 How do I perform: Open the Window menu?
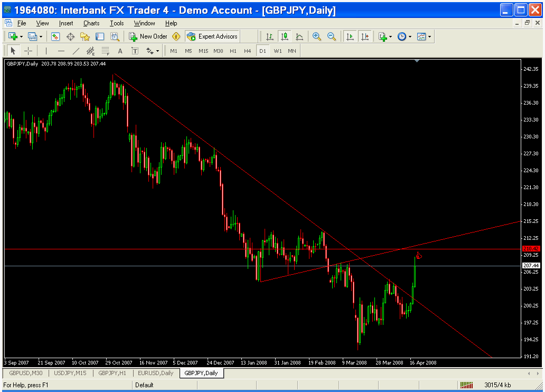click(x=145, y=23)
